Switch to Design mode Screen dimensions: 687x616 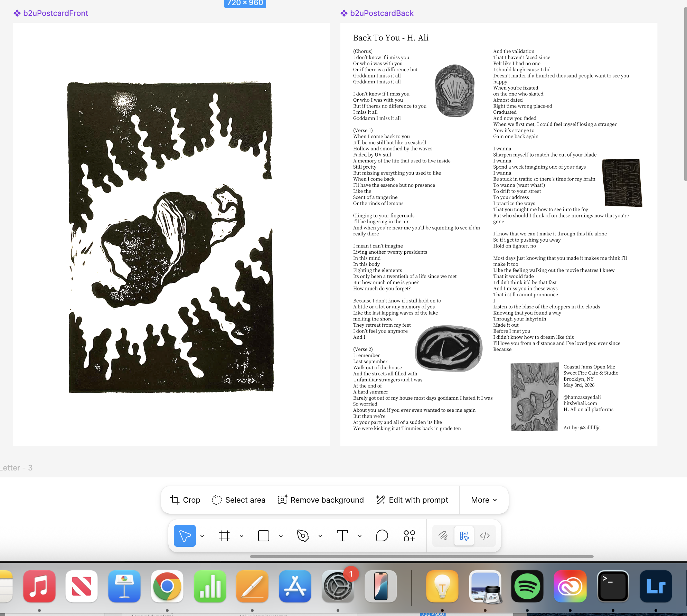pos(464,536)
